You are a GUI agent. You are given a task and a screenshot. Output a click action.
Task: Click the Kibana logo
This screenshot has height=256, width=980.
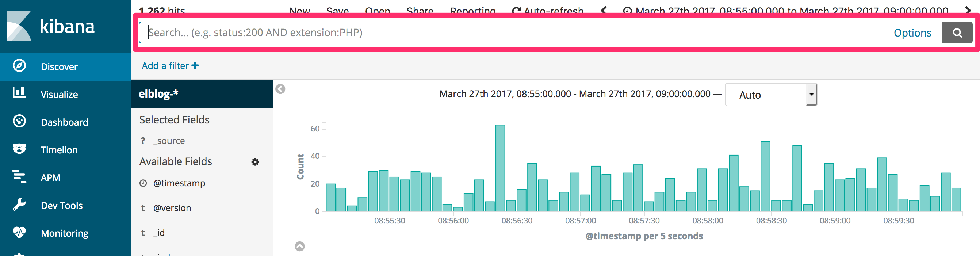(51, 26)
